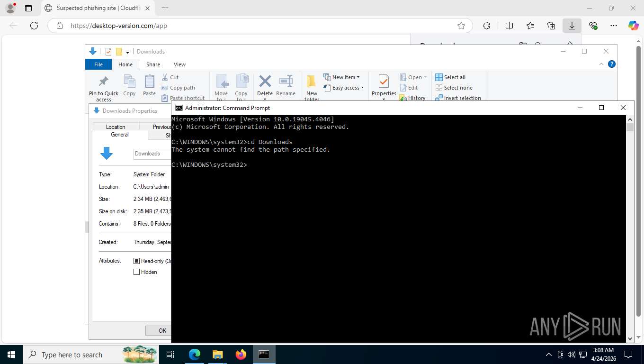Click Copy path in the Explorer ribbon

click(x=178, y=88)
